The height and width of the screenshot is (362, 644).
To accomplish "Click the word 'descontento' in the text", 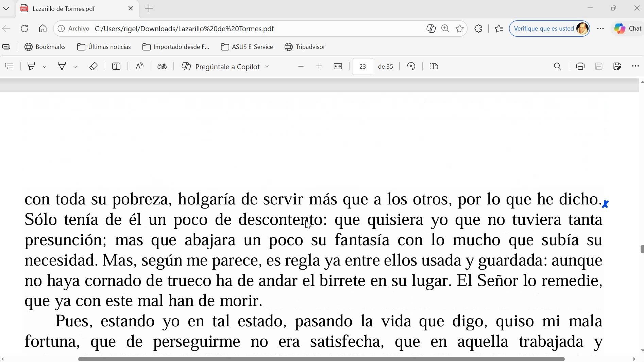I will [280, 219].
